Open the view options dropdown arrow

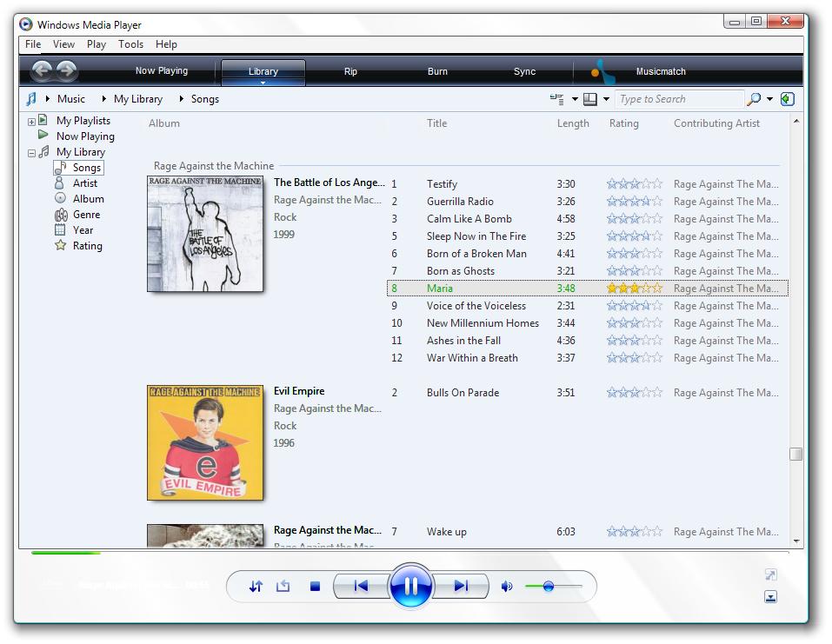tap(575, 99)
